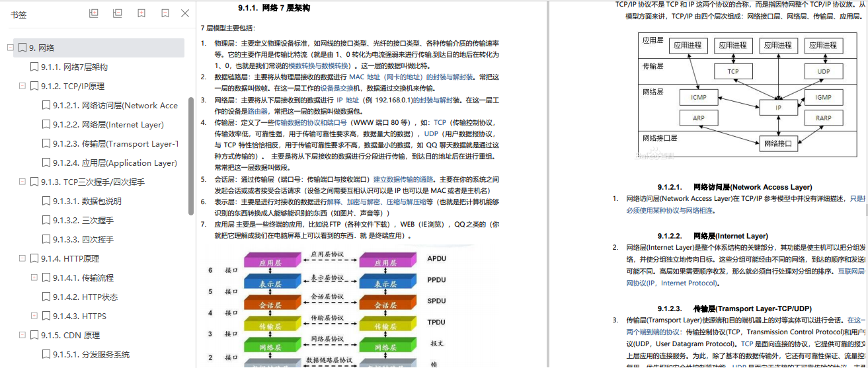Jump to bookmark 9.1.4.3. HTTPS
Image resolution: width=868 pixels, height=368 pixels.
[79, 316]
